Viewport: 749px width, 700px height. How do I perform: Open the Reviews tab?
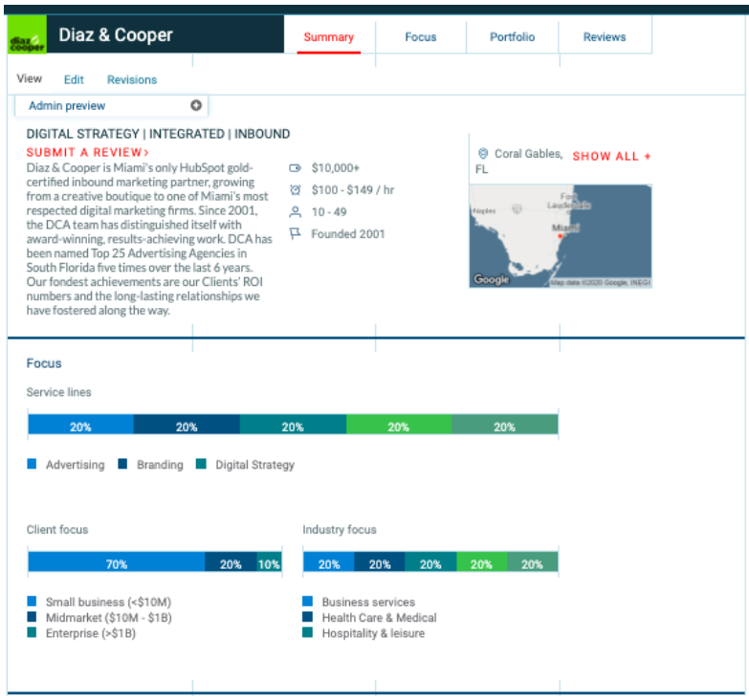click(x=605, y=37)
